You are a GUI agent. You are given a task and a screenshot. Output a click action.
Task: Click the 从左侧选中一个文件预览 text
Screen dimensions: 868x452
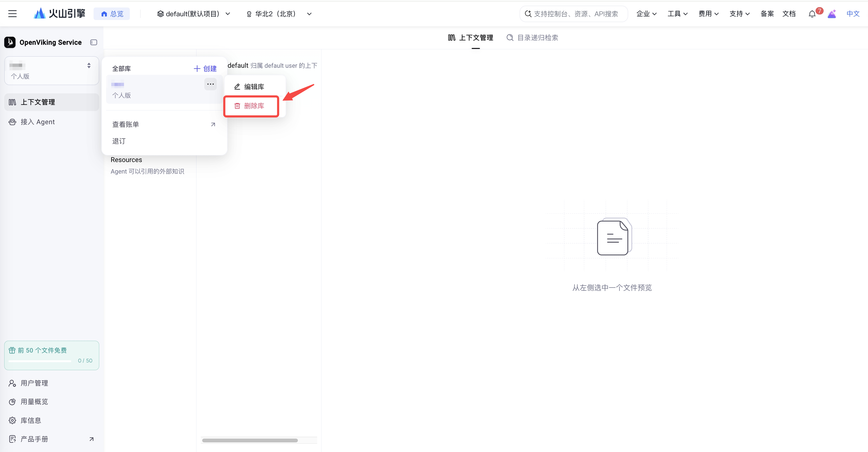pos(612,288)
